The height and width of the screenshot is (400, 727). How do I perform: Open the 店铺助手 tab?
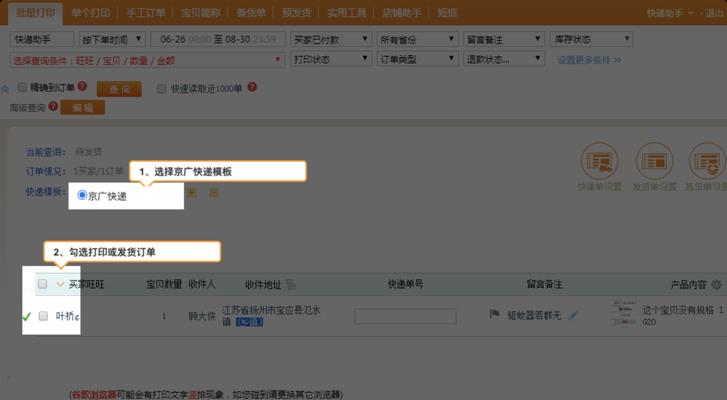coord(402,13)
